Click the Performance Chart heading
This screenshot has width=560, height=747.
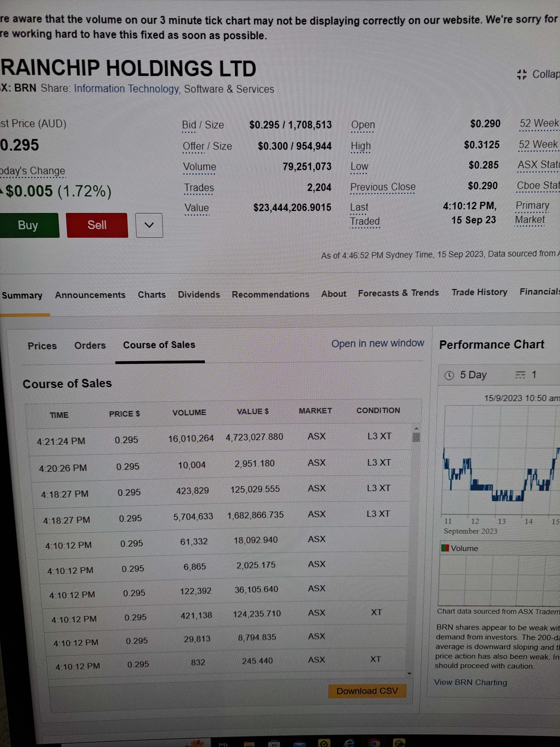pos(492,345)
